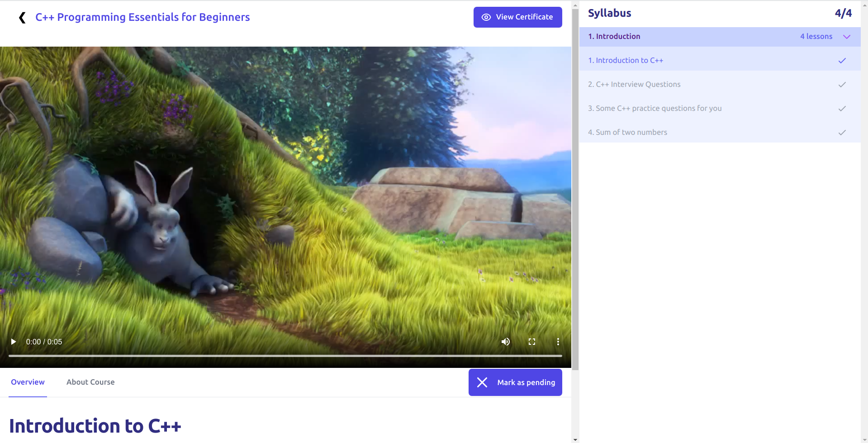Image resolution: width=868 pixels, height=443 pixels.
Task: Click the eye icon in View Certificate
Action: pos(486,17)
